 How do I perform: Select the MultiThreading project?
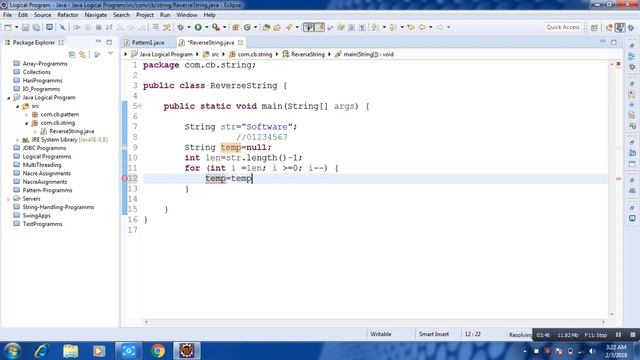42,165
